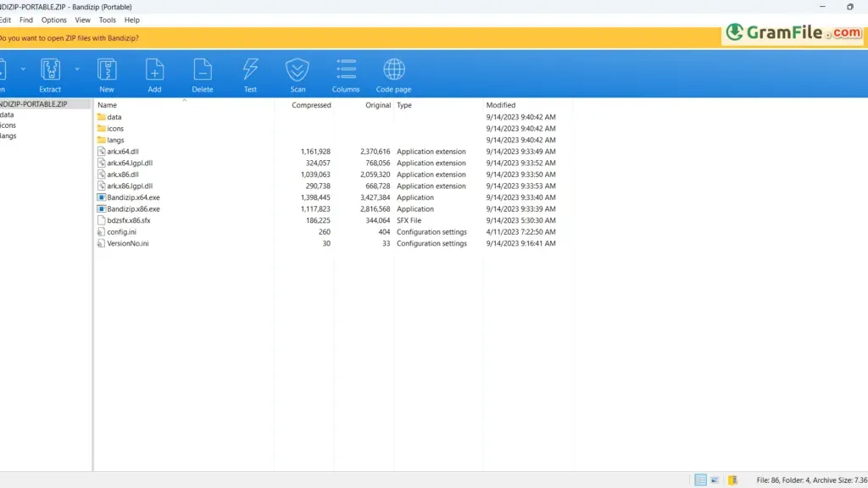Click the Application type of Bandizip.x86.exe
This screenshot has height=488, width=868.
pyautogui.click(x=415, y=209)
